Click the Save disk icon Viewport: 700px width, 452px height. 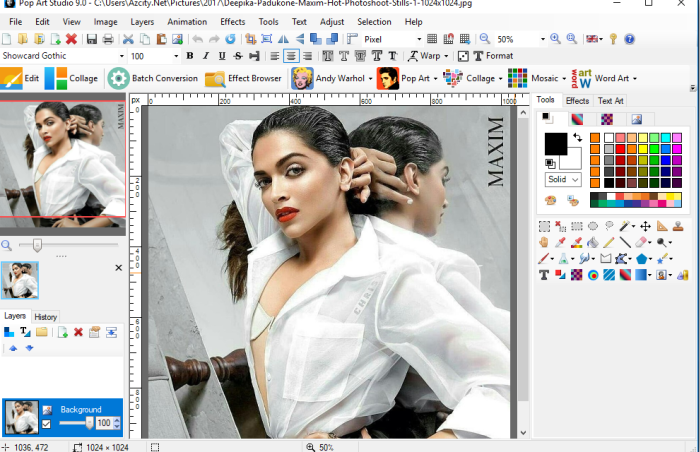click(92, 39)
